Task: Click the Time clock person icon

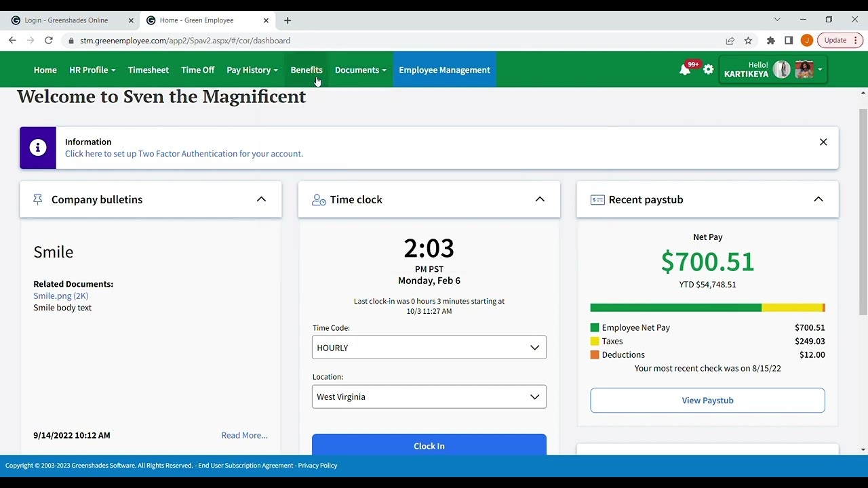Action: click(318, 199)
